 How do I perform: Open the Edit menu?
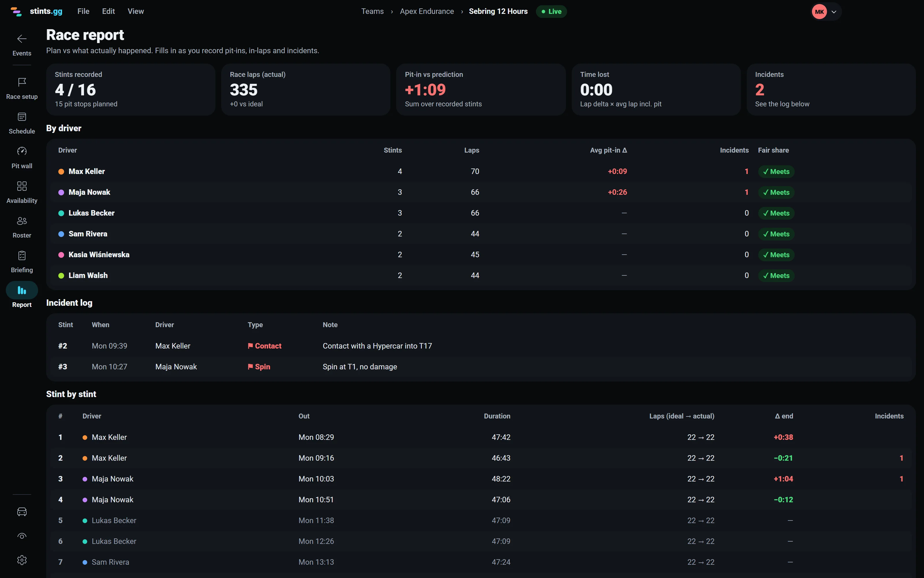109,12
